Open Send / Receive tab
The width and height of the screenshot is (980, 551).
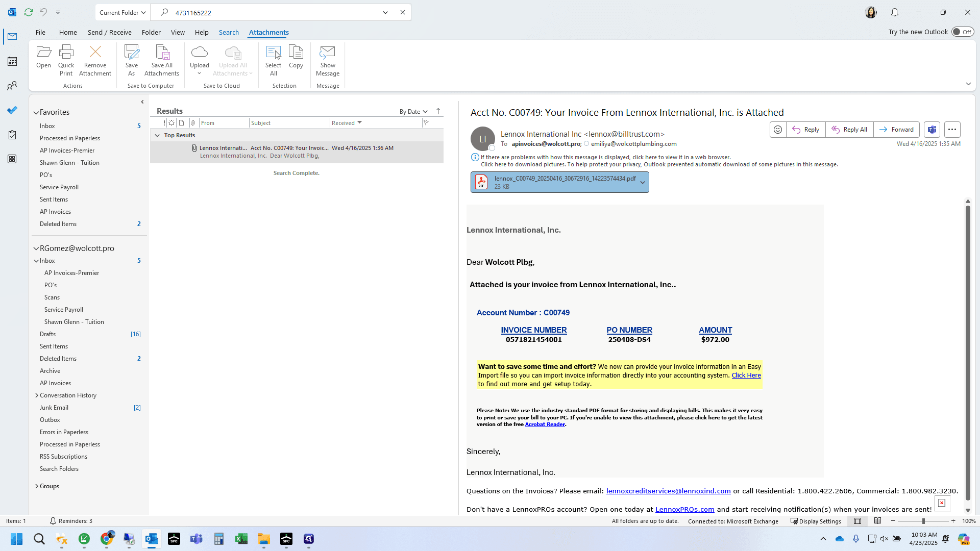point(109,32)
